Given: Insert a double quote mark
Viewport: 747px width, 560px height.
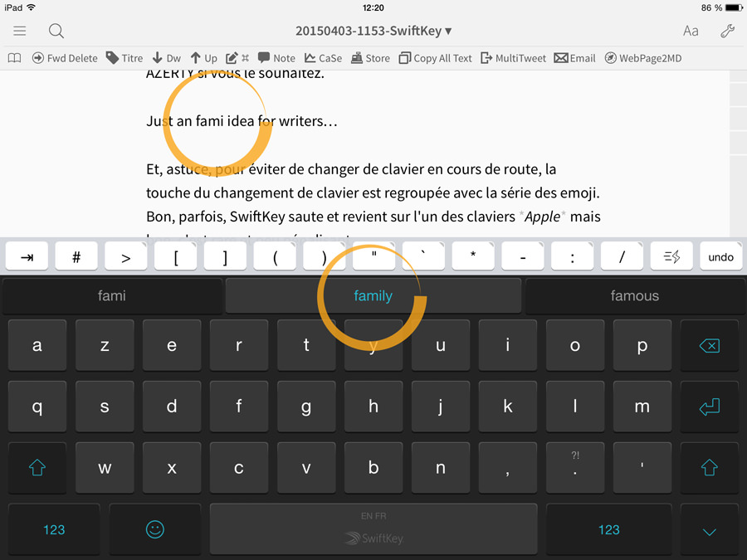Looking at the screenshot, I should point(374,256).
